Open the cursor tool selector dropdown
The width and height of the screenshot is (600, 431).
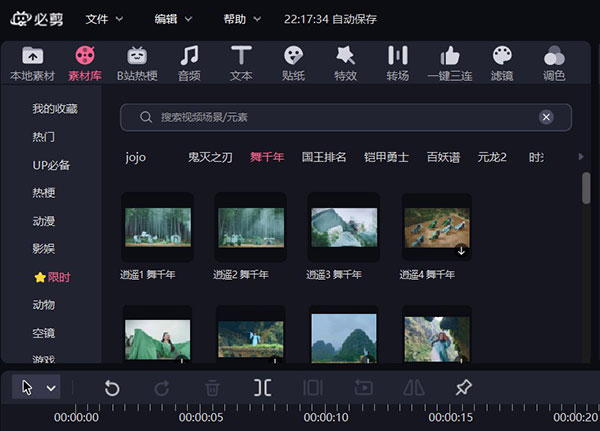point(37,387)
